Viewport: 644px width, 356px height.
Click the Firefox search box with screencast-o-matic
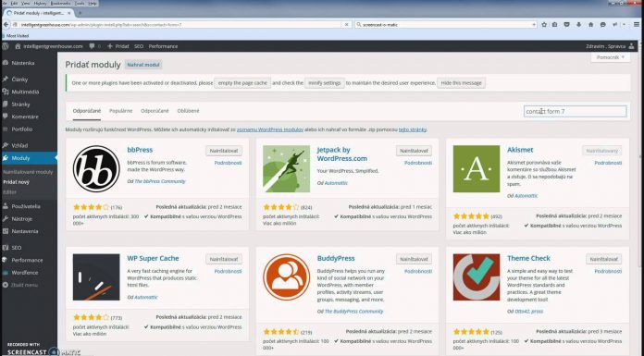click(x=446, y=25)
